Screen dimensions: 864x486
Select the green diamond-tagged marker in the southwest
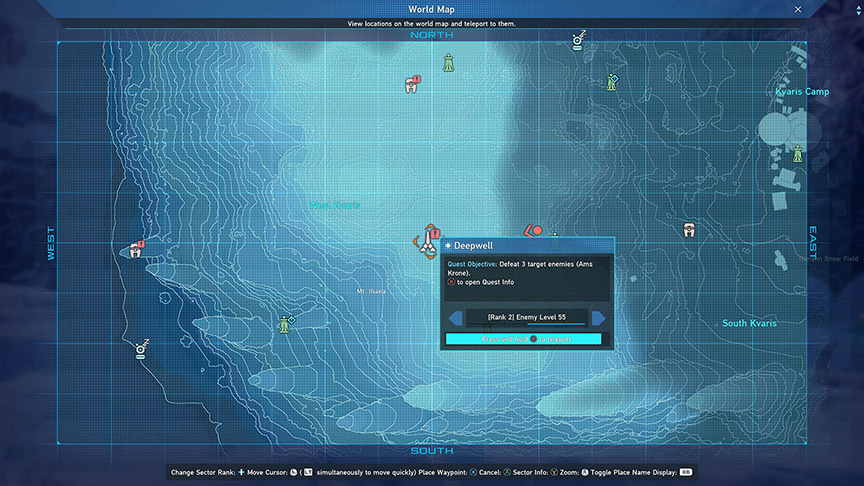pyautogui.click(x=285, y=324)
